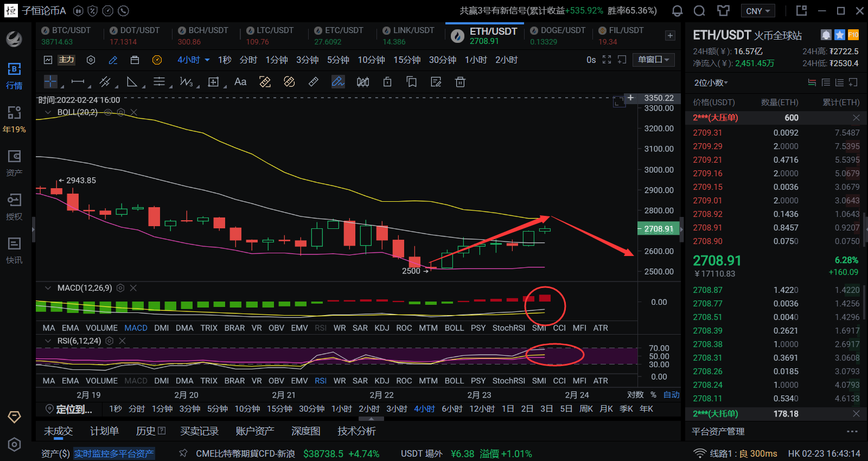The height and width of the screenshot is (461, 868).
Task: Expand the fibonacci lines tool submenu
Action: click(x=170, y=87)
